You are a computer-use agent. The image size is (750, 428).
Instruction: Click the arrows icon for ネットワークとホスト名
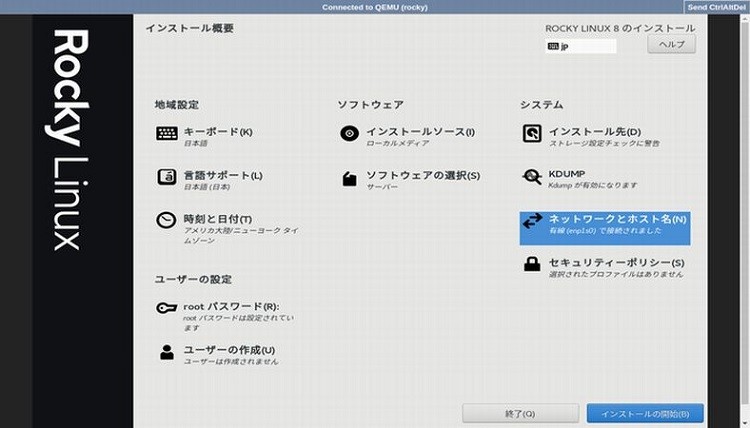coord(532,220)
